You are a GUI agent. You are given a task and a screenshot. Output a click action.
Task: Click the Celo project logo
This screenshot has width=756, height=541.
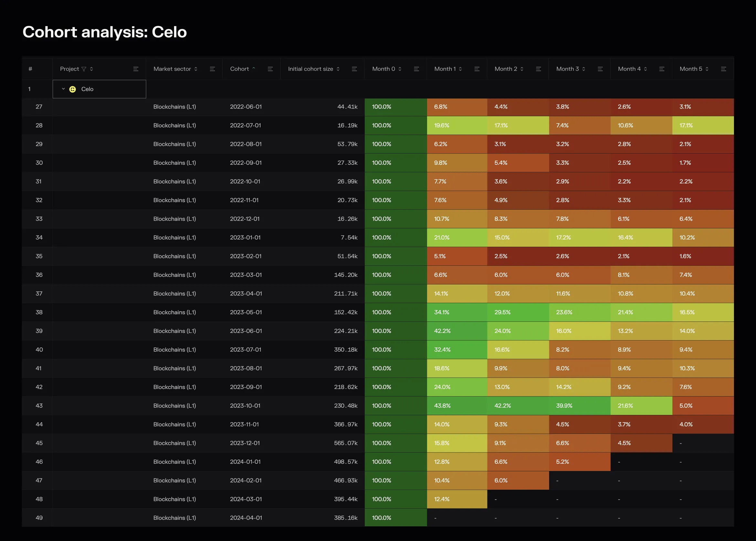(72, 89)
